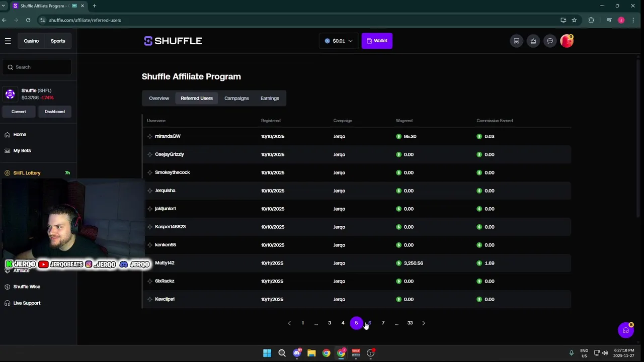Open the Windows Start menu

point(267,353)
